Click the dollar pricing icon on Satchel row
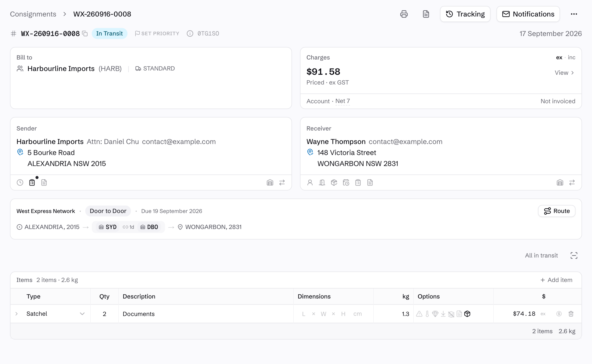The image size is (592, 364). pos(559,314)
